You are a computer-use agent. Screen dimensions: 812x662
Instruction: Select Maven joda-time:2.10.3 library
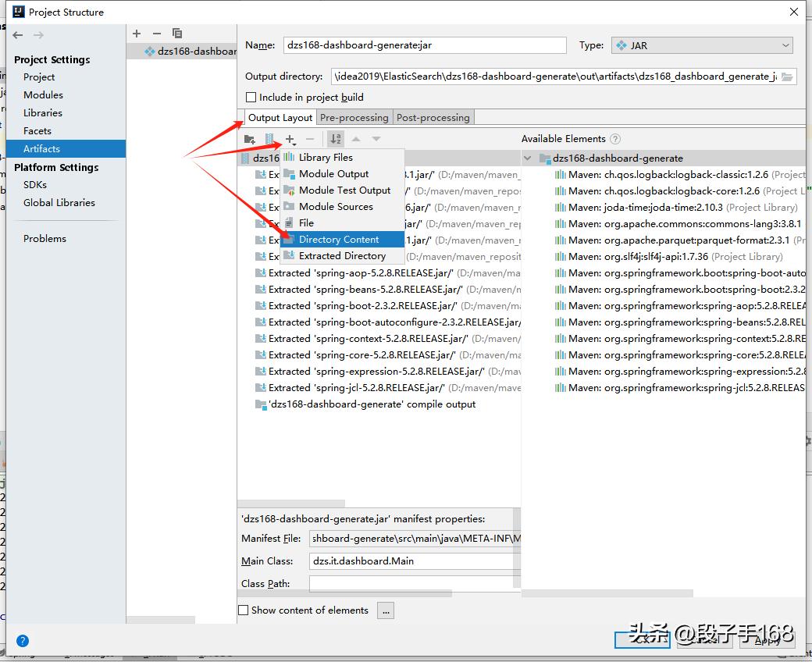click(x=676, y=208)
